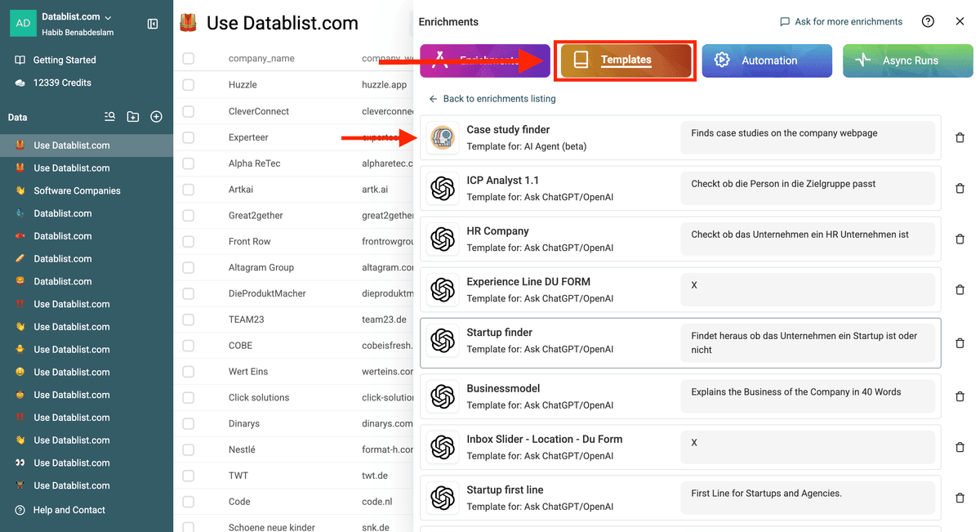The width and height of the screenshot is (980, 532).
Task: Delete the HR Company template
Action: pos(960,239)
